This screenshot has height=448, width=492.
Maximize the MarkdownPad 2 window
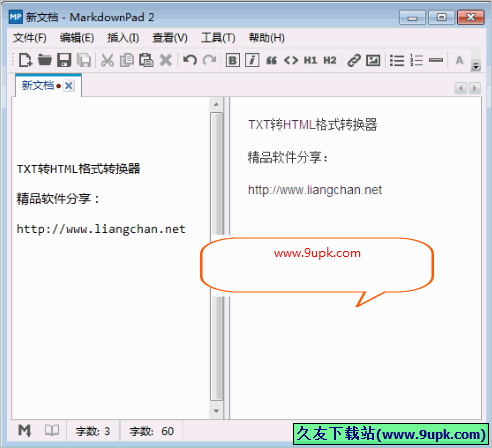(442, 17)
